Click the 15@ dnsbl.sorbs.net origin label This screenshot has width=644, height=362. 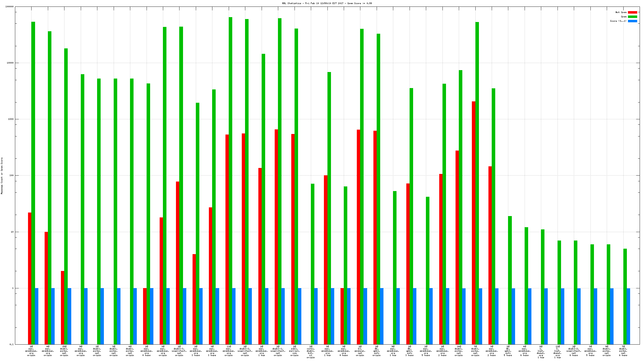64,351
